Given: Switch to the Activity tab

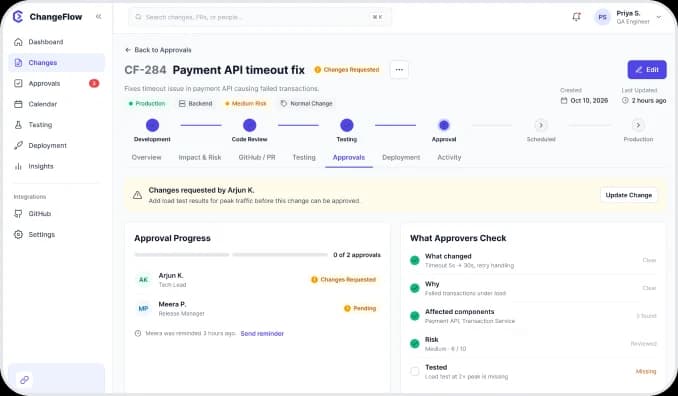Looking at the screenshot, I should click(x=449, y=157).
